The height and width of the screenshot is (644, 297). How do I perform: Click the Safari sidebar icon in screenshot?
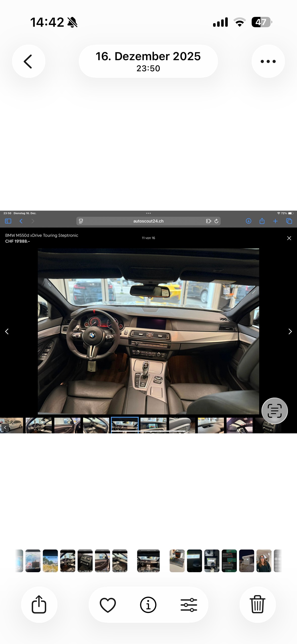(x=8, y=221)
